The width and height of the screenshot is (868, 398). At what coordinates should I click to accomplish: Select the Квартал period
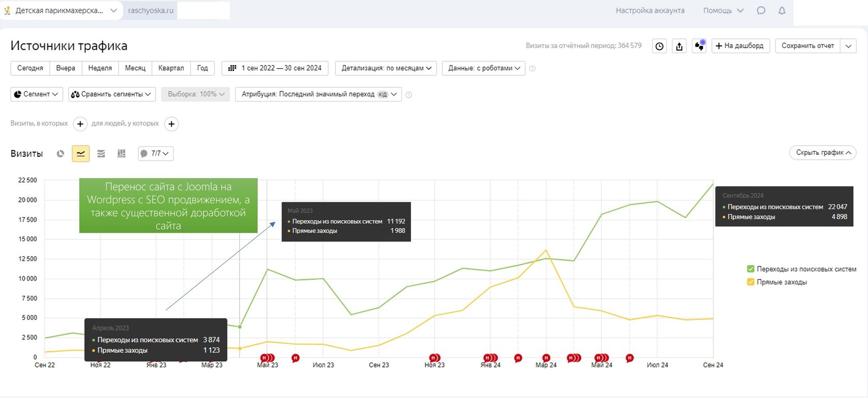[x=171, y=68]
